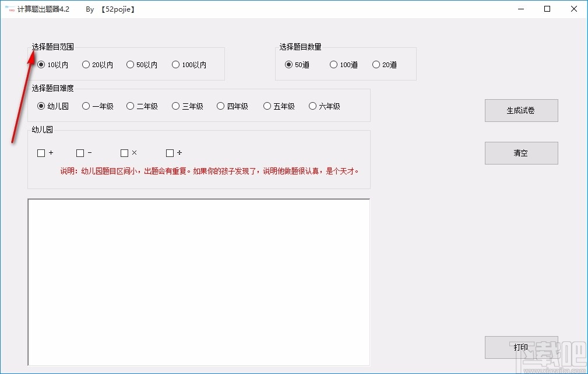Choose 50以内 as the question range
This screenshot has width=588, height=374.
click(x=131, y=65)
